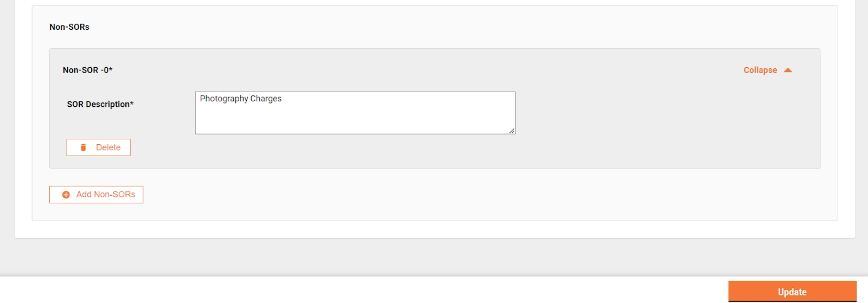The width and height of the screenshot is (868, 303).
Task: Click the orange up-arrow beside Collapse
Action: click(x=788, y=70)
